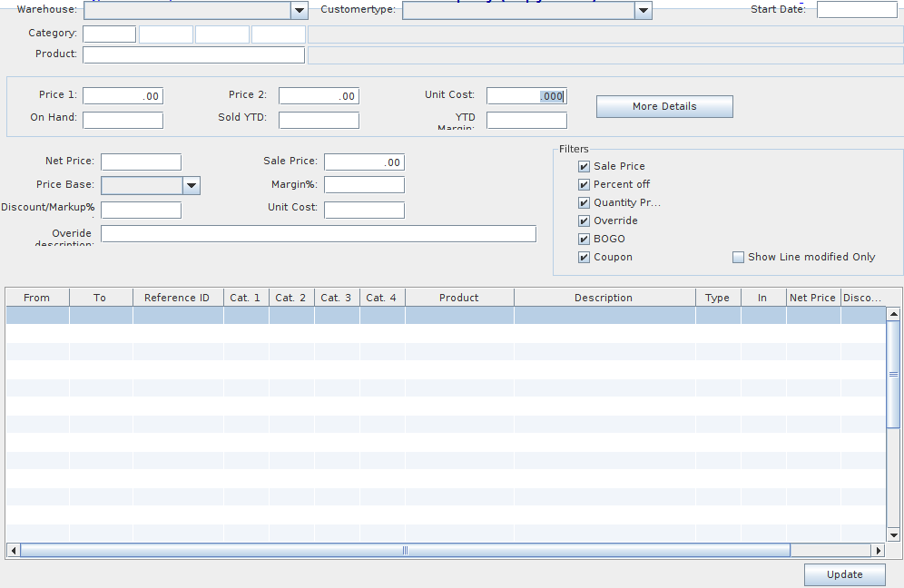Expand the Customertype dropdown

(644, 10)
